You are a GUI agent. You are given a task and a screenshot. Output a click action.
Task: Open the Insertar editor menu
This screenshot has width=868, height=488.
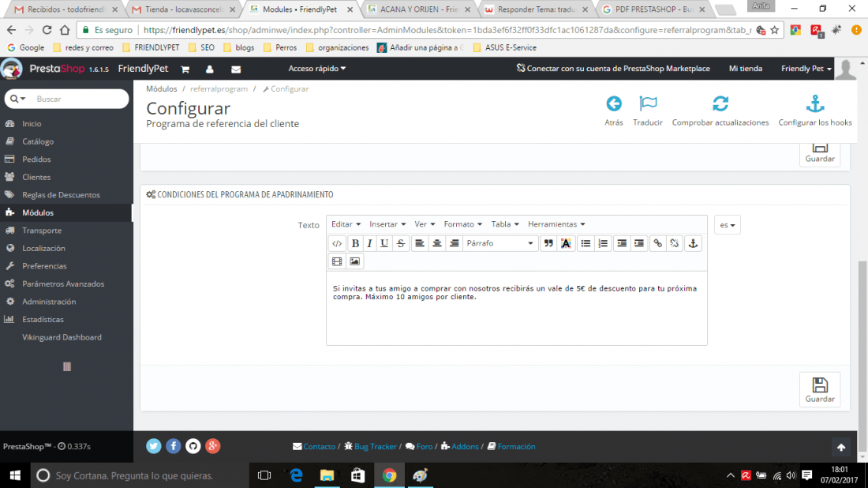[x=387, y=224]
